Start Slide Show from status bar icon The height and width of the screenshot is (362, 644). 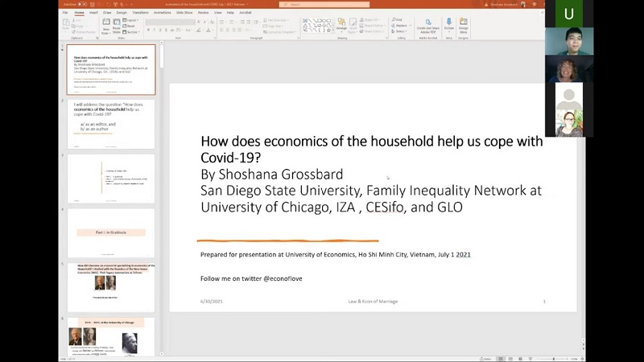coord(530,359)
